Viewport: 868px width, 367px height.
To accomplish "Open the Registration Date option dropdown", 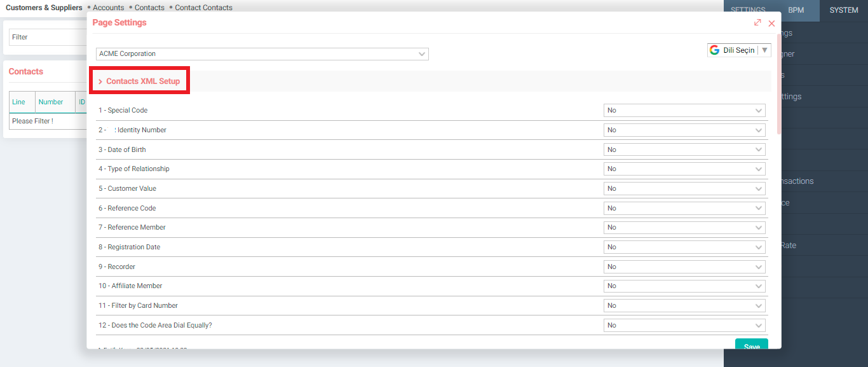I will 684,247.
